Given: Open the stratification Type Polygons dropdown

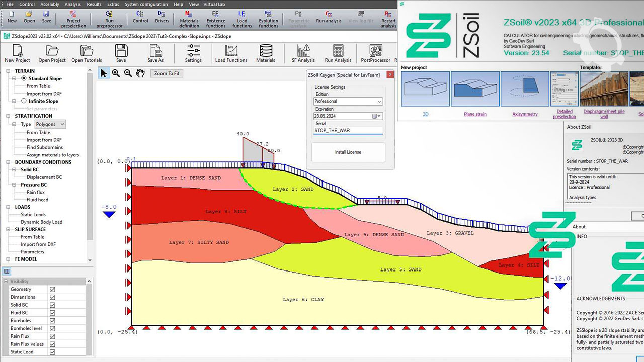Looking at the screenshot, I should tap(50, 124).
